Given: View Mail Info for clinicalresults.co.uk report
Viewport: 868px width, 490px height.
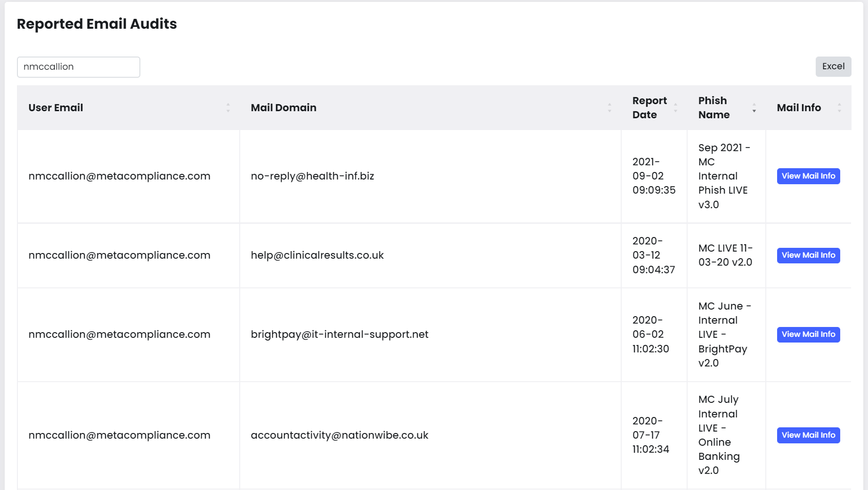Looking at the screenshot, I should coord(808,255).
